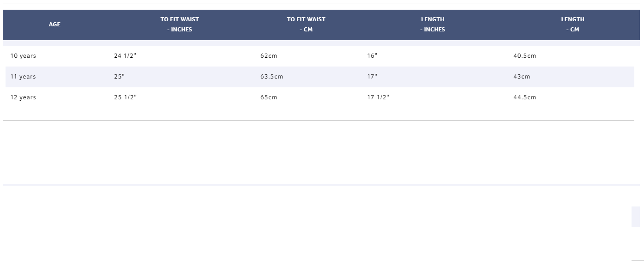Click the scrollbar thumb at right edge
The width and height of the screenshot is (644, 273).
[636, 217]
